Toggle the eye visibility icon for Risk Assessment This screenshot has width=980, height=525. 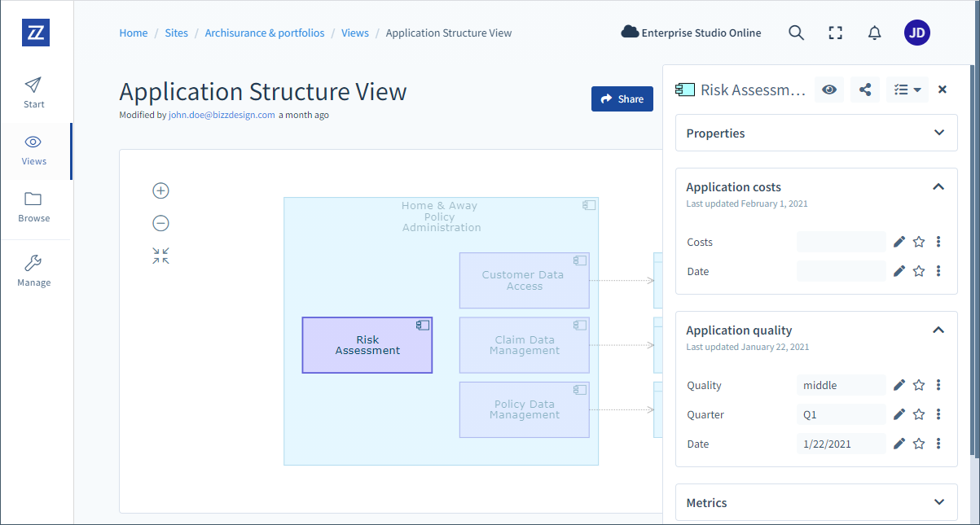tap(829, 90)
